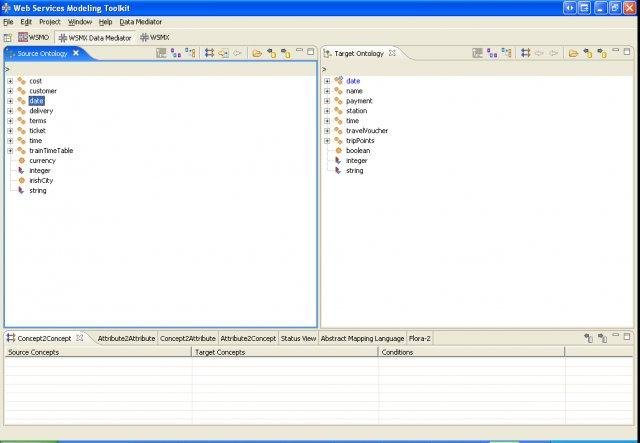Click the first arrow-with-cylinder icon in Target Ontology toolbar
Viewport: 640px width, 443px height.
pyautogui.click(x=588, y=53)
